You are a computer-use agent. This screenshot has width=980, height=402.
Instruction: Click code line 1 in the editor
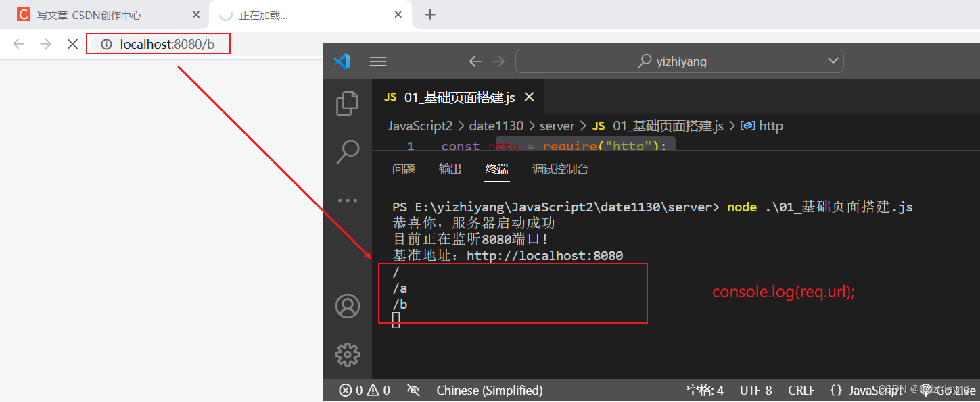[554, 147]
